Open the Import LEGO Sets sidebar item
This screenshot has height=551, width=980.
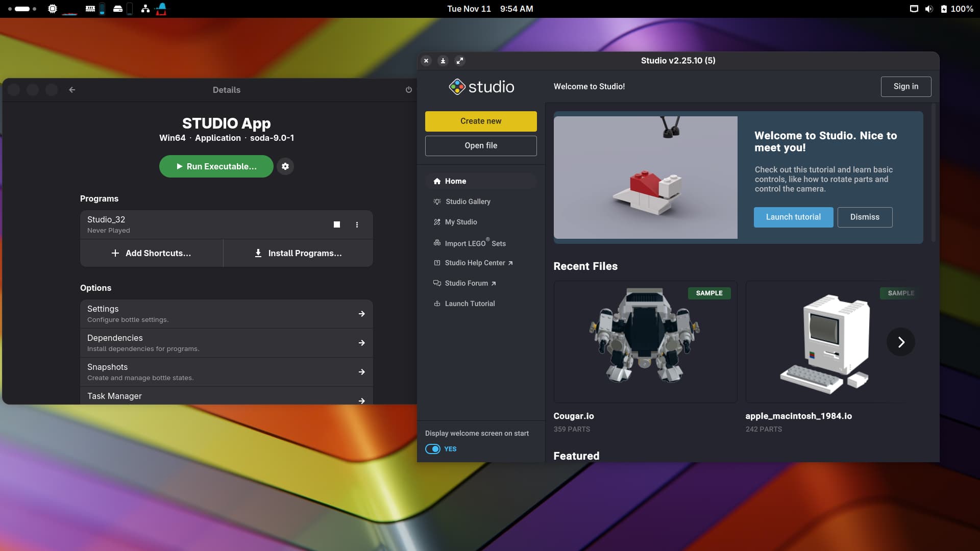475,243
